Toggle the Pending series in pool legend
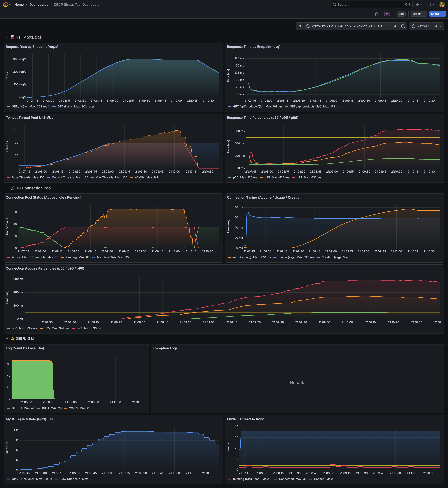Screen dimensions: 448x488 [x=71, y=257]
